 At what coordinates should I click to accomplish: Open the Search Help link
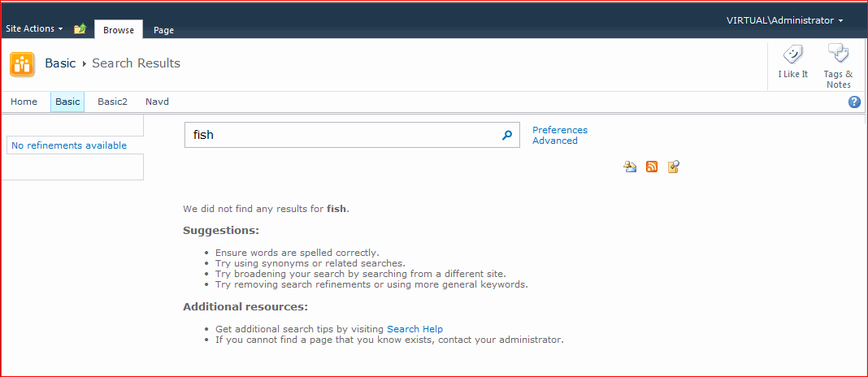(414, 329)
